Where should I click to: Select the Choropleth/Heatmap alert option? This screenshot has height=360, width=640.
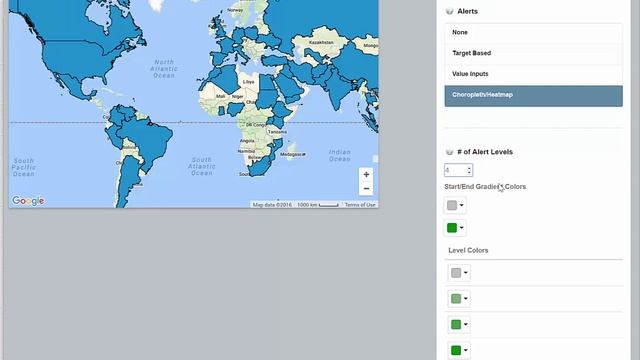tap(533, 96)
